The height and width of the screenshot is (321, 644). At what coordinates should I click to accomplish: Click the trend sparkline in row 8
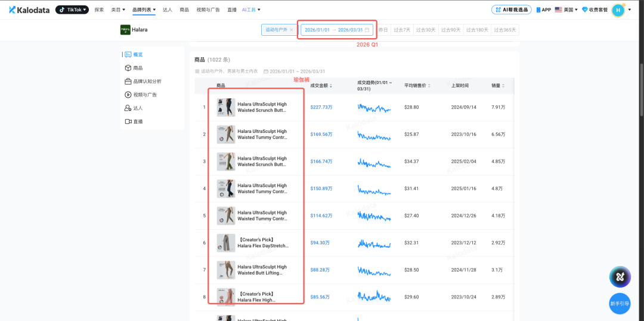(x=374, y=297)
